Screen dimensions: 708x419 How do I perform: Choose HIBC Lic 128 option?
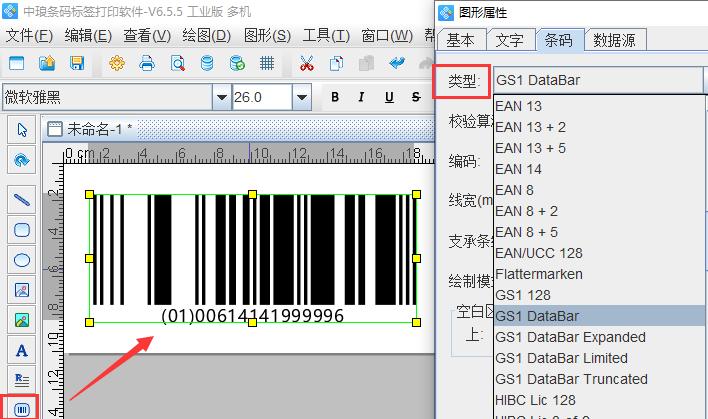(x=599, y=400)
